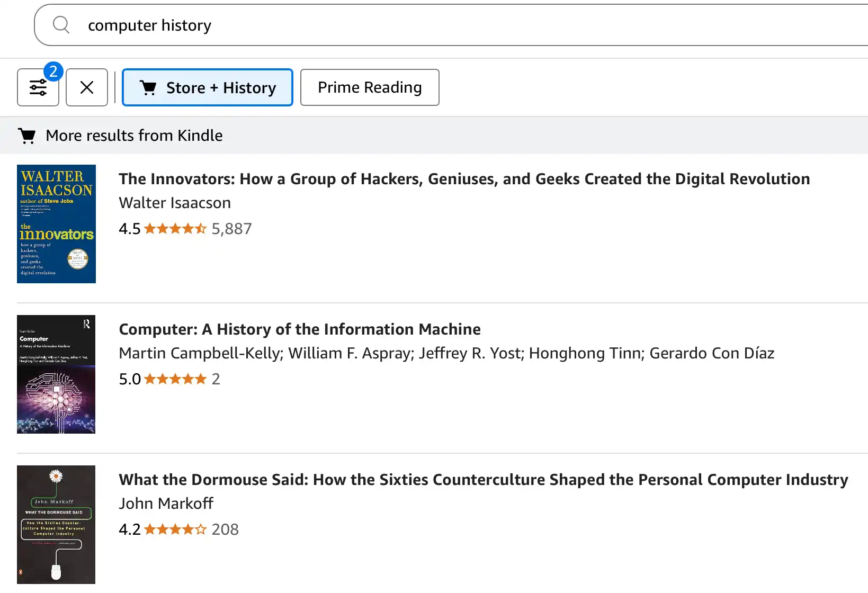This screenshot has height=593, width=868.
Task: Open the filter sliders icon
Action: click(38, 87)
